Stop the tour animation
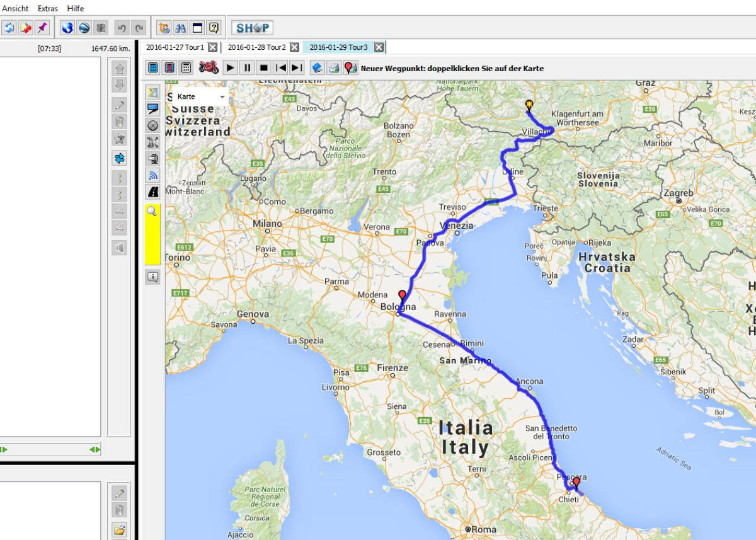Screen dimensions: 756x540 264,67
